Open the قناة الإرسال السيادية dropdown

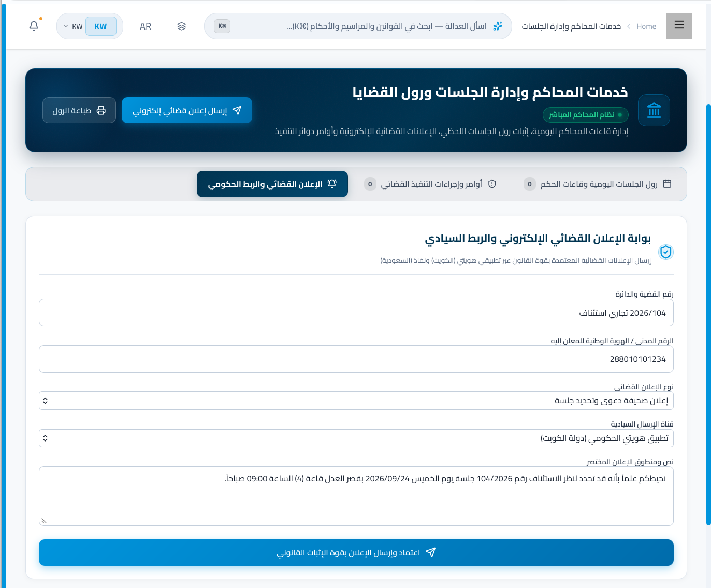pos(356,438)
